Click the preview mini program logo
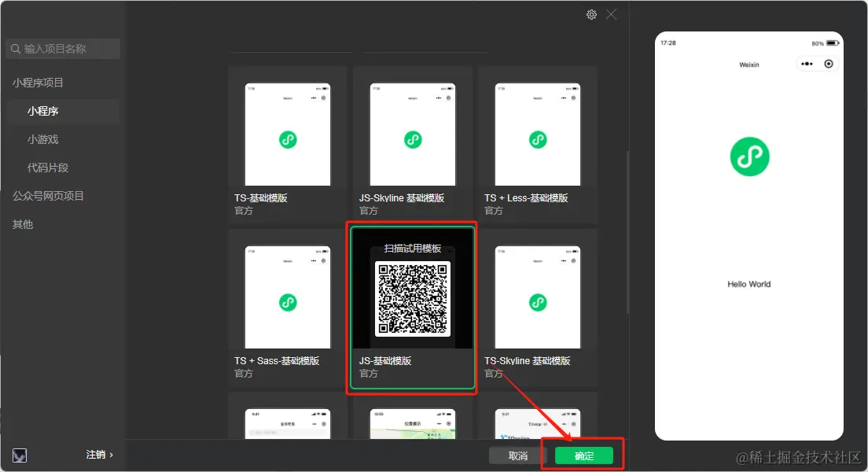This screenshot has height=472, width=868. (x=749, y=157)
